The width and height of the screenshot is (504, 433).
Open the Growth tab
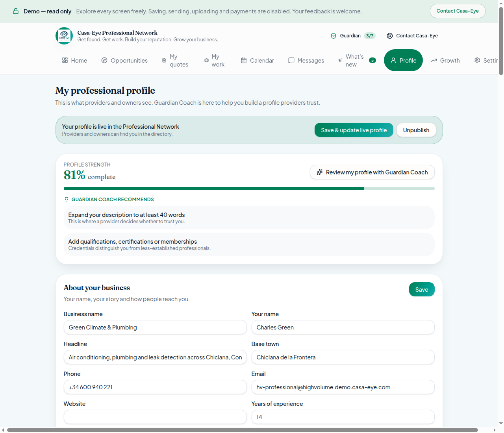tap(445, 60)
